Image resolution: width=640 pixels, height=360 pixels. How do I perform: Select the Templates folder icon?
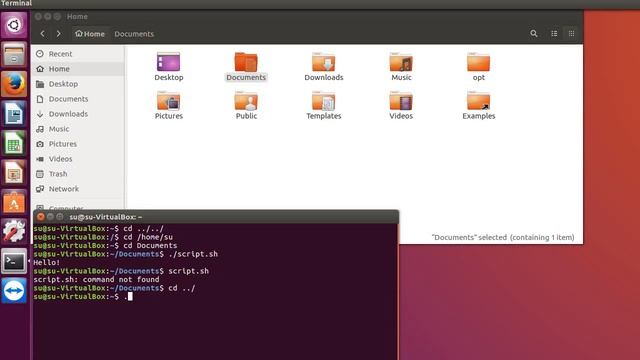[x=324, y=101]
